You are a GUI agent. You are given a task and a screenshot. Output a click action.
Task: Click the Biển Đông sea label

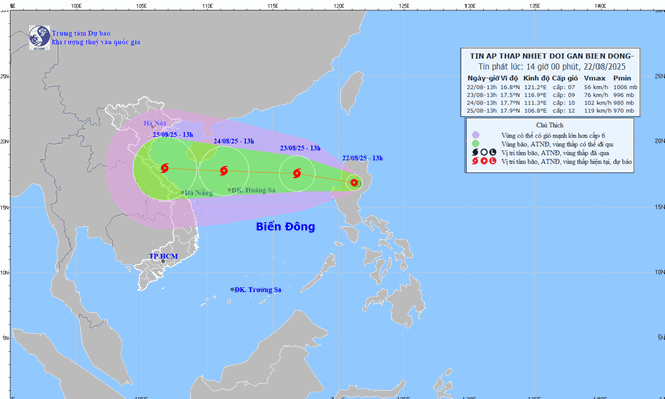[285, 226]
